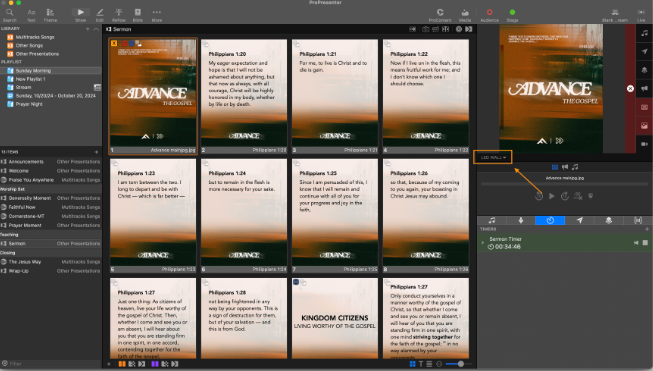The image size is (653, 371).
Task: Expand the Sermon Timer row
Action: click(x=483, y=242)
